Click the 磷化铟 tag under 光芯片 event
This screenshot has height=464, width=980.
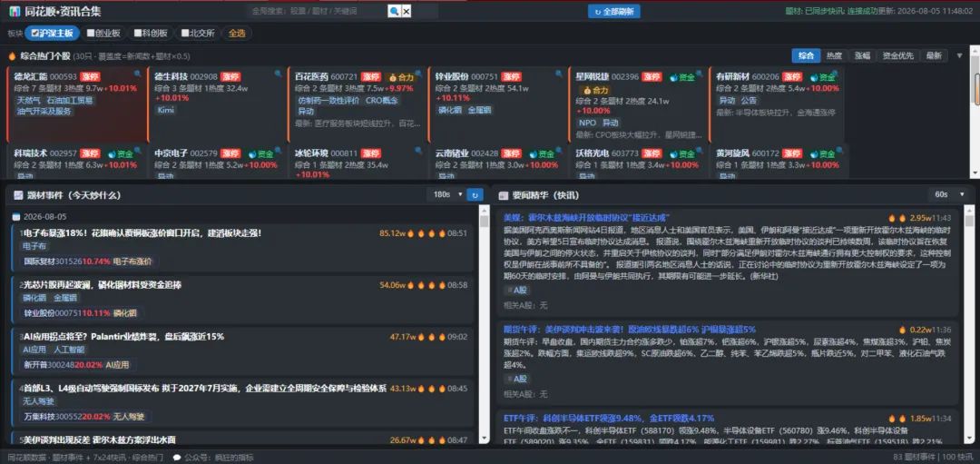[x=34, y=298]
